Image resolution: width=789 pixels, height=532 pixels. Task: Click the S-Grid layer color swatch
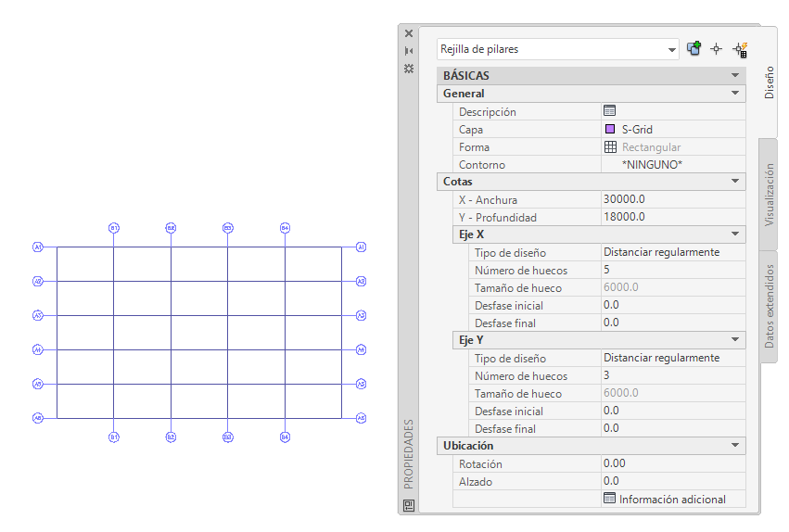point(610,129)
